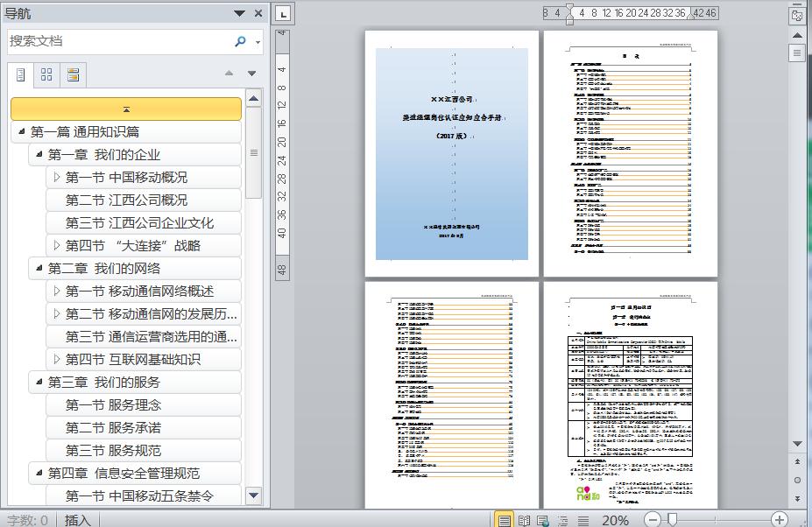Open the second table of contents page

click(x=452, y=395)
